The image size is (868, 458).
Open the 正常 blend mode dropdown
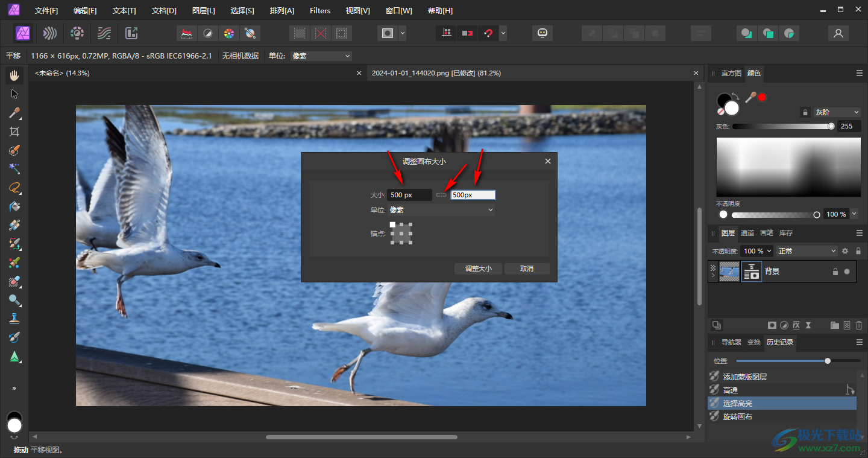pyautogui.click(x=807, y=251)
